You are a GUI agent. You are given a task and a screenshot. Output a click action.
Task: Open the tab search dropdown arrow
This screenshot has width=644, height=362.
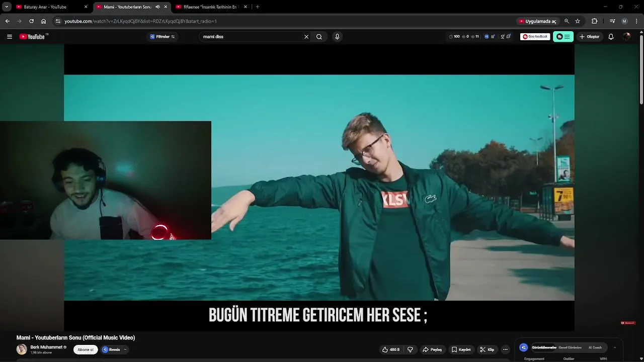pyautogui.click(x=7, y=7)
